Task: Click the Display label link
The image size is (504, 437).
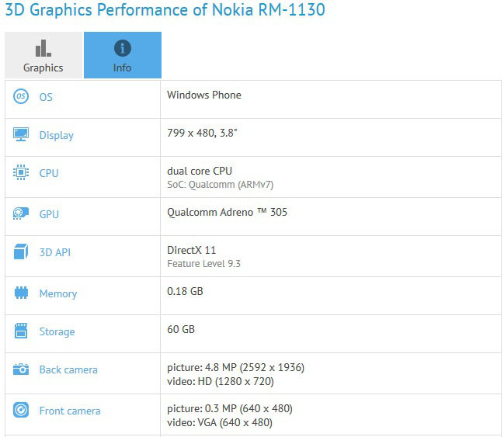Action: point(57,135)
